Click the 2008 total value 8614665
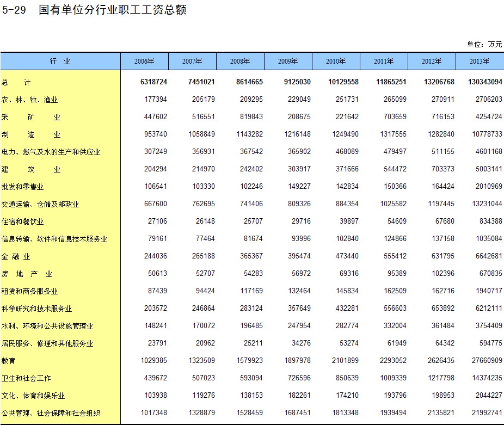 click(249, 82)
